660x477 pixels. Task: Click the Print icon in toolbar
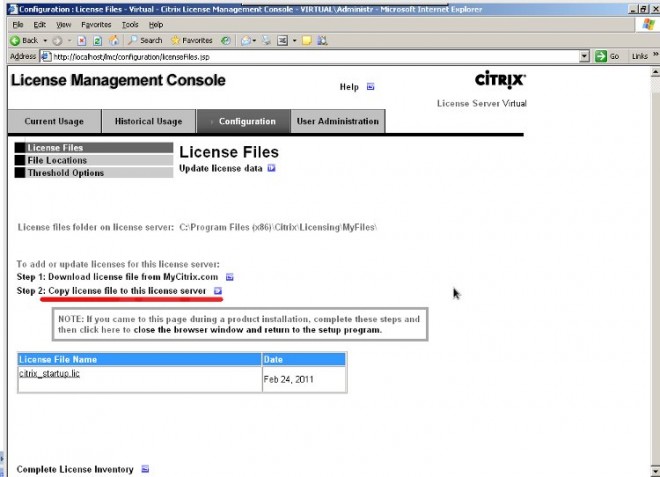[266, 40]
